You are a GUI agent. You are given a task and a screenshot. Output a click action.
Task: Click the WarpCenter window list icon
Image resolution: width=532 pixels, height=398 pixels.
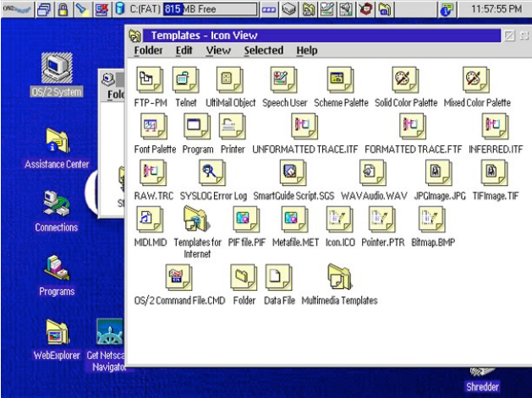click(x=44, y=9)
